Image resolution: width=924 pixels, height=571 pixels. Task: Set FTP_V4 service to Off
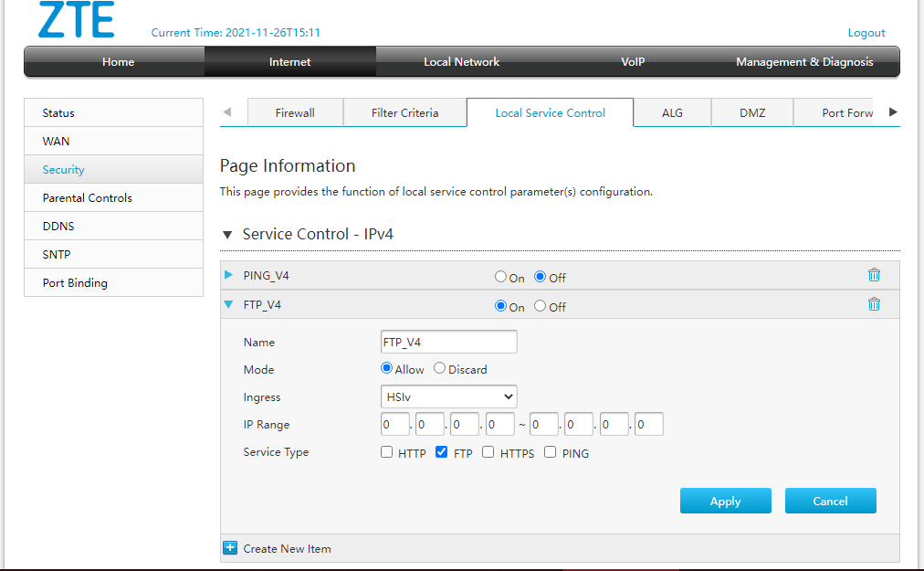coord(541,306)
